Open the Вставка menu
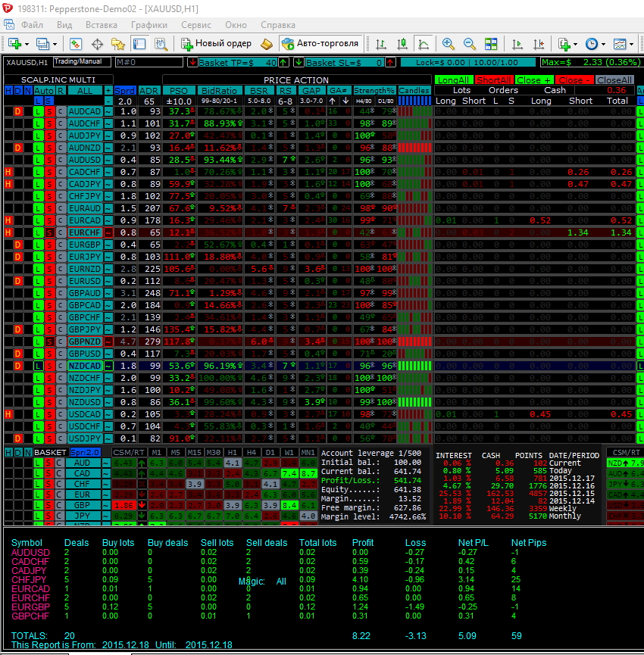 tap(101, 25)
